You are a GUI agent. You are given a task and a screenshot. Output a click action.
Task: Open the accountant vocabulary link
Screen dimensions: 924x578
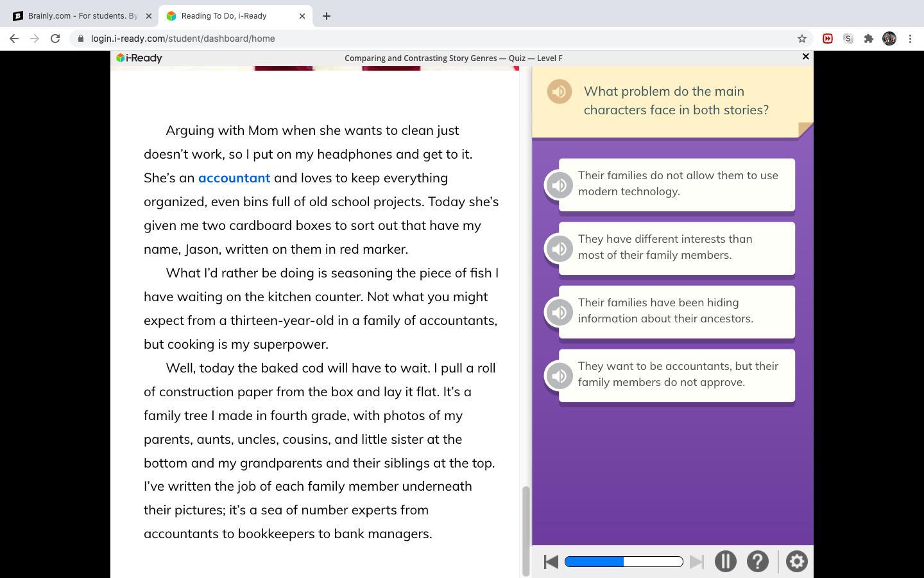tap(234, 178)
